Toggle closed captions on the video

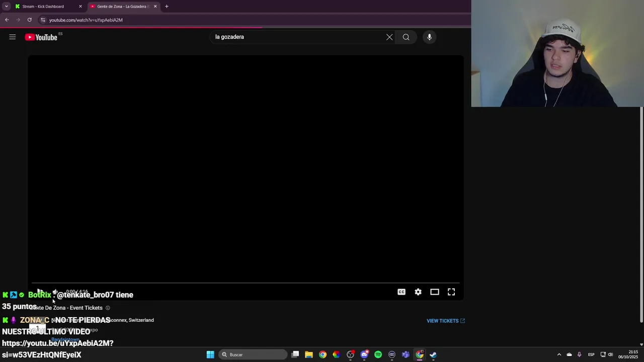coord(401,292)
